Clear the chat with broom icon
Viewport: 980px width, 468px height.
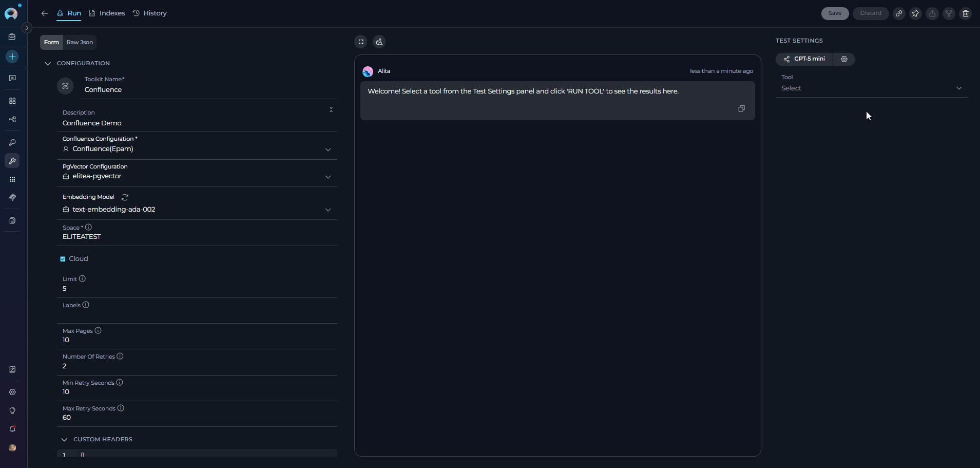(379, 42)
